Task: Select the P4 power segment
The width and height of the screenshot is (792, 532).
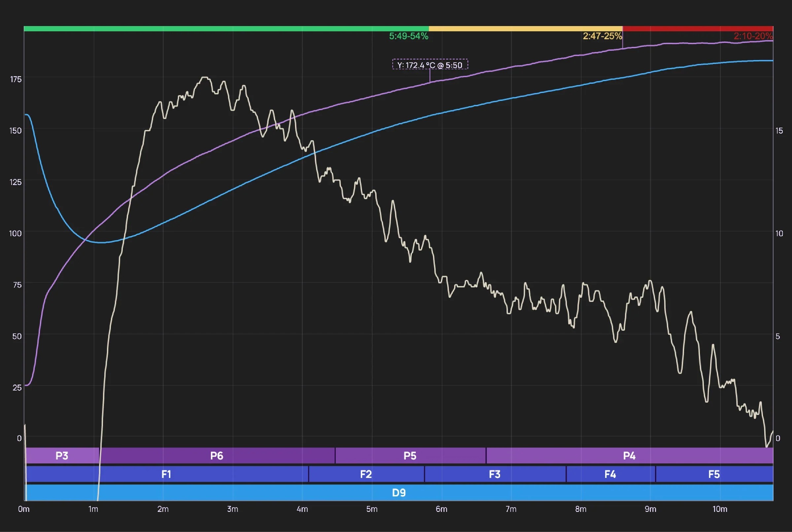Action: pyautogui.click(x=629, y=455)
